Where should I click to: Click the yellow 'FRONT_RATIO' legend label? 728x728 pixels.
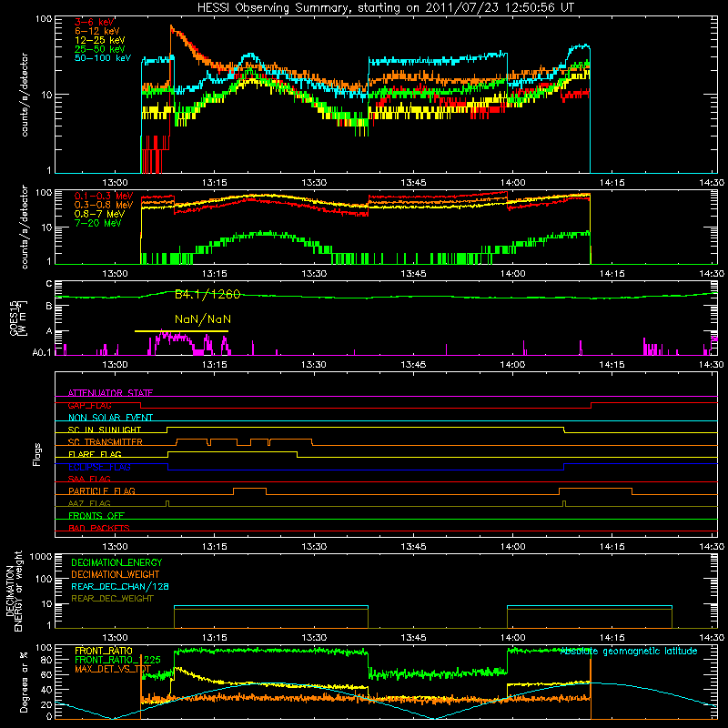pos(104,652)
